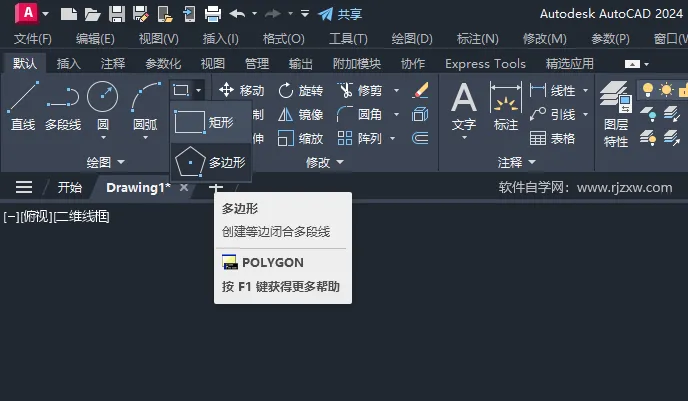
Task: Open the Quick Access Toolbar customize dropdown
Action: (305, 14)
